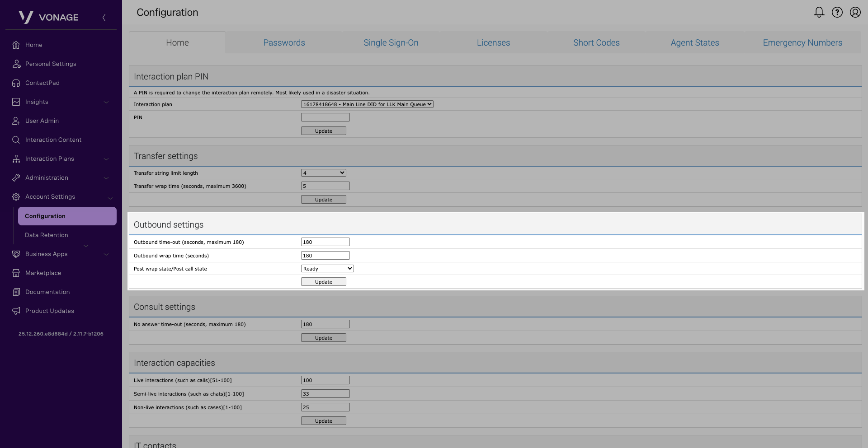The width and height of the screenshot is (868, 448).
Task: Click Update under Outbound settings
Action: (x=323, y=282)
